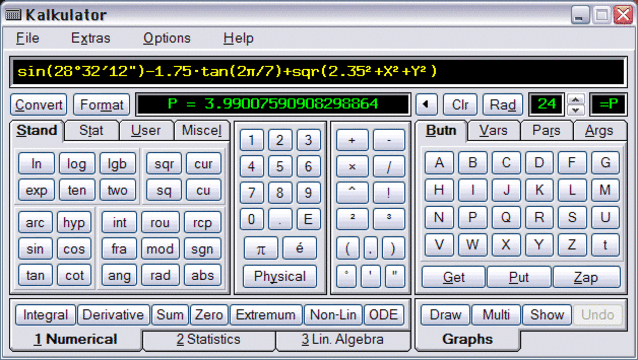
Task: Toggle the arc inverse function modifier
Action: (x=35, y=223)
